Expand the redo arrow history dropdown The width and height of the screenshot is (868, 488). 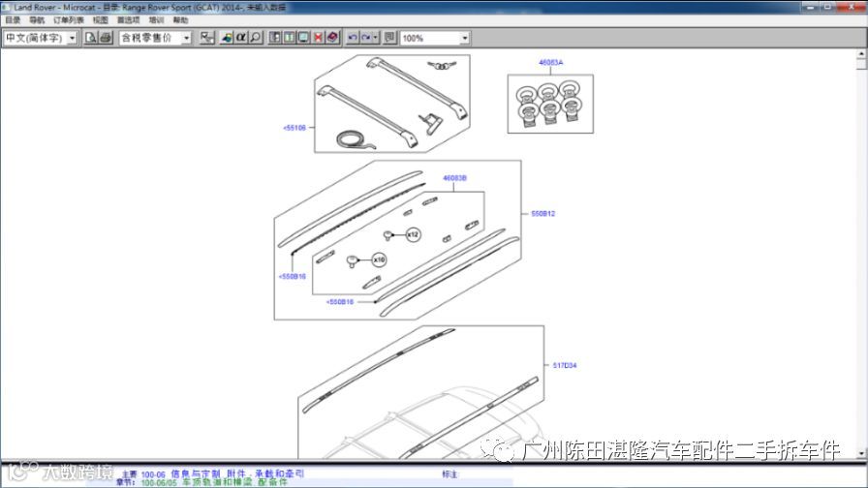[x=376, y=38]
